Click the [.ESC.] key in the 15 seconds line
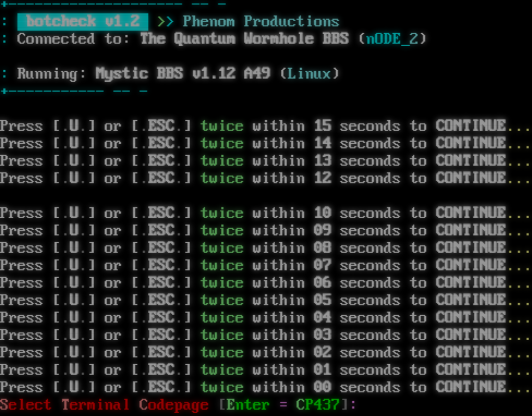Screen dimensions: 532x416 (161, 126)
